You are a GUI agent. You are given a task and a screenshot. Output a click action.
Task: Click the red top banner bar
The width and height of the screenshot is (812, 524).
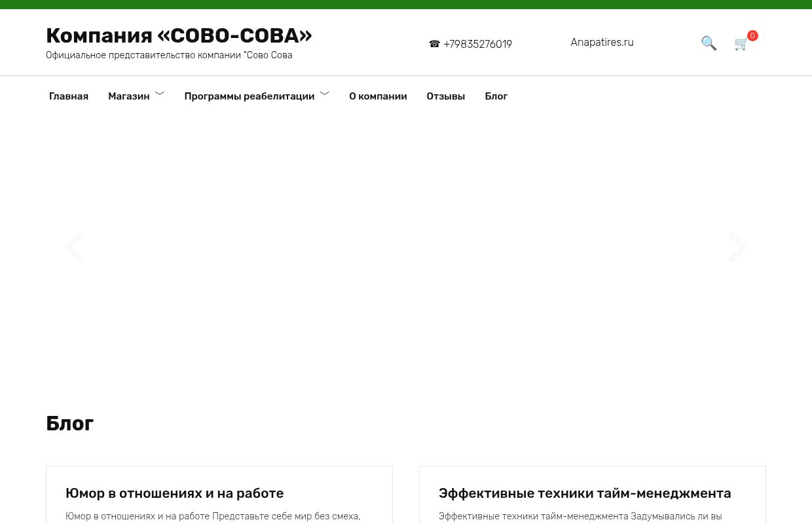coord(406,5)
